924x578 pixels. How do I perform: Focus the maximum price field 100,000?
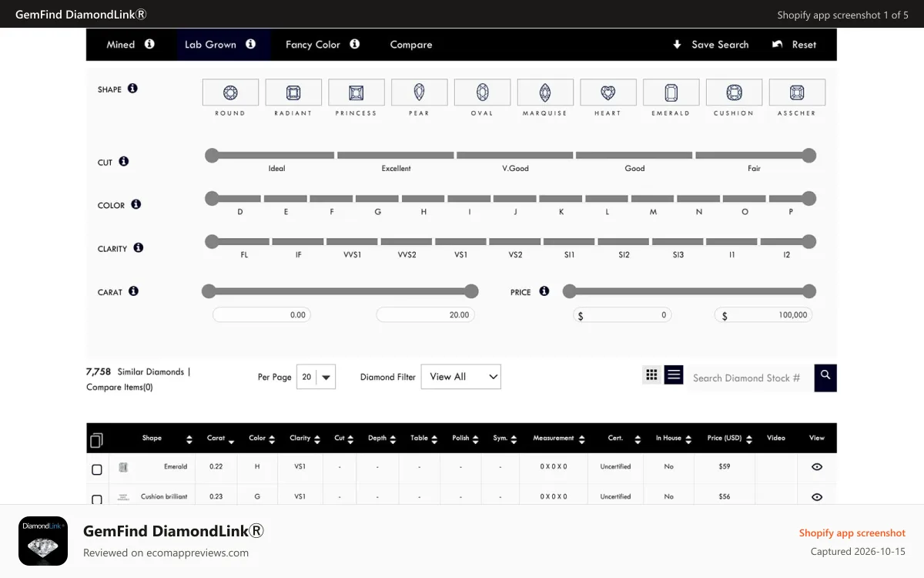763,314
